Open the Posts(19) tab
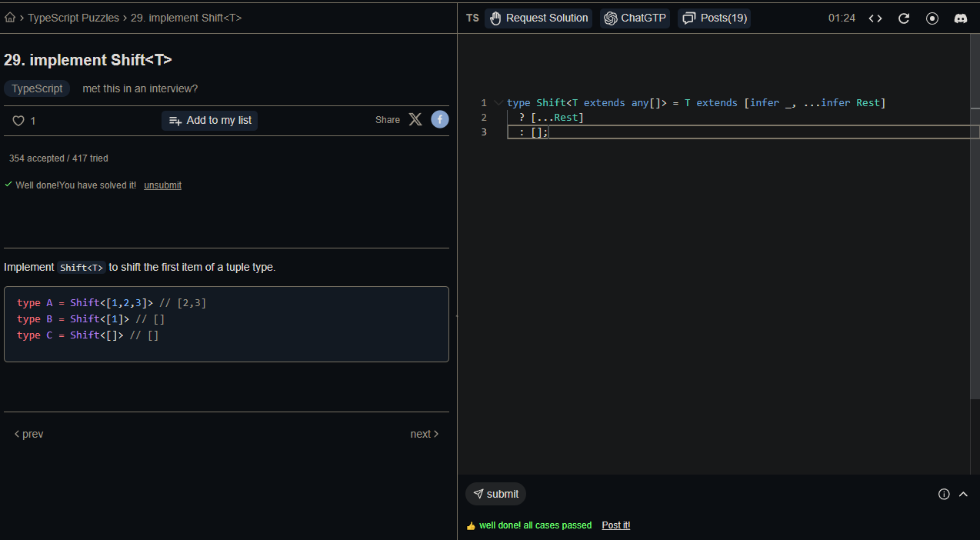The width and height of the screenshot is (980, 540). [714, 18]
